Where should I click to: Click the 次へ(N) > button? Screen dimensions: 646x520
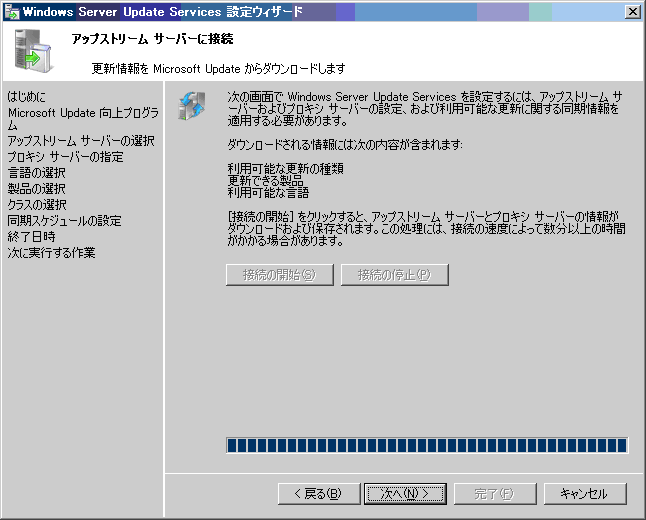point(405,493)
